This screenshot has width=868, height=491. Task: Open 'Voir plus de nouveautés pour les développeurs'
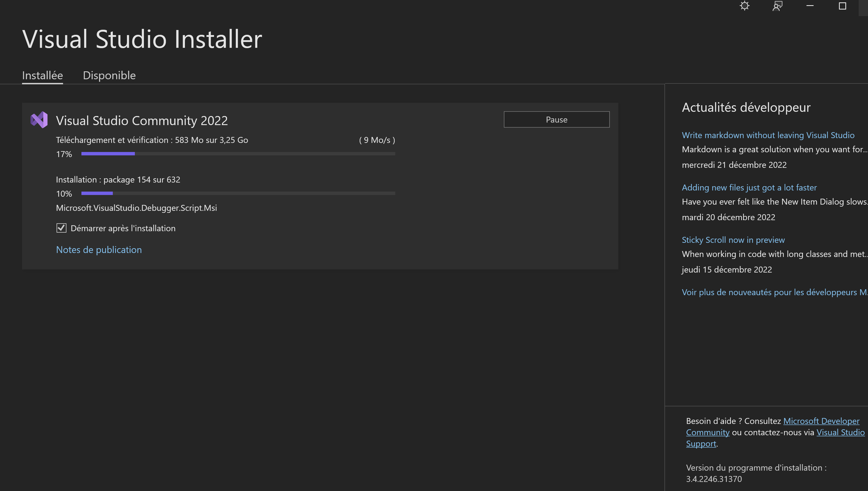(772, 292)
